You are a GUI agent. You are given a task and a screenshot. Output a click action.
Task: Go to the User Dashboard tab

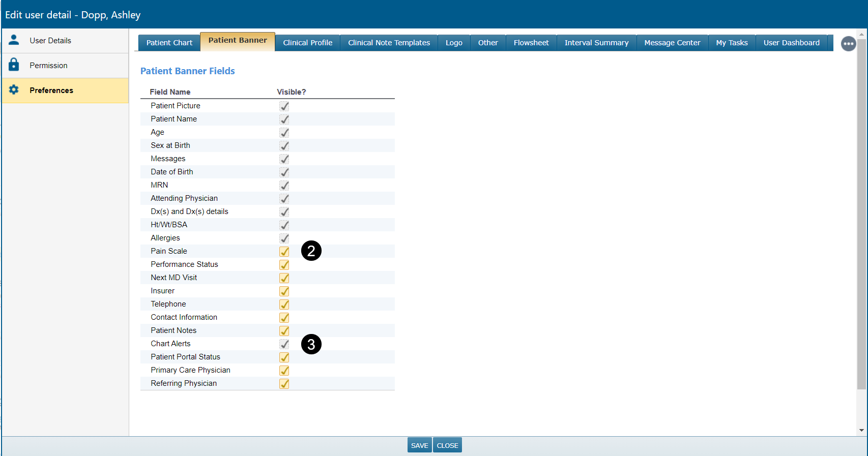coord(791,43)
